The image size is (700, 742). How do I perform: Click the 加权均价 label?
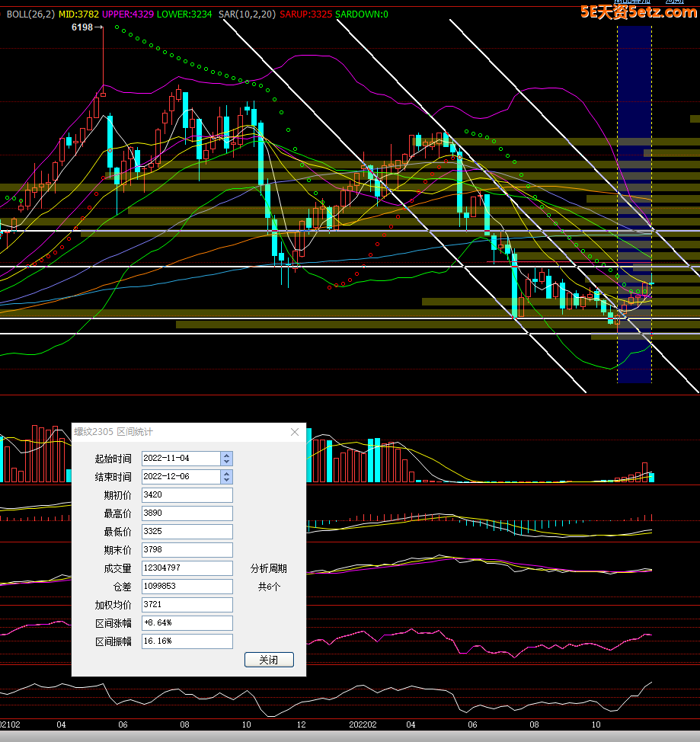coord(113,605)
